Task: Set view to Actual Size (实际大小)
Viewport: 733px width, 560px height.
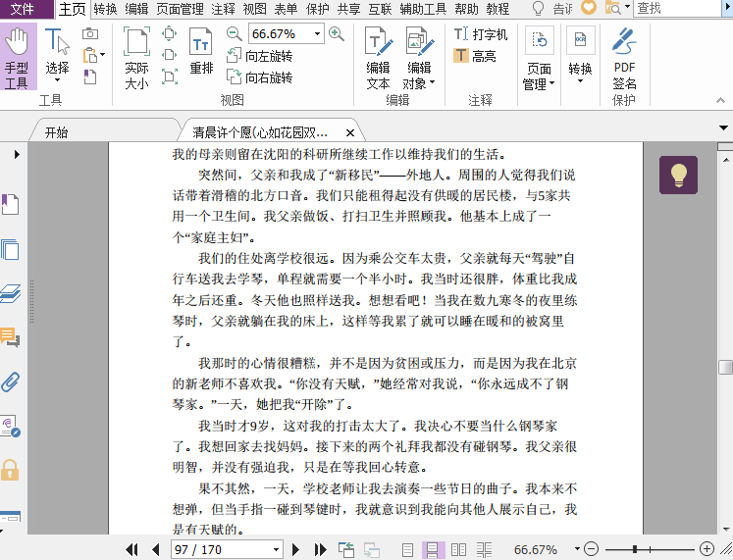Action: pyautogui.click(x=136, y=58)
